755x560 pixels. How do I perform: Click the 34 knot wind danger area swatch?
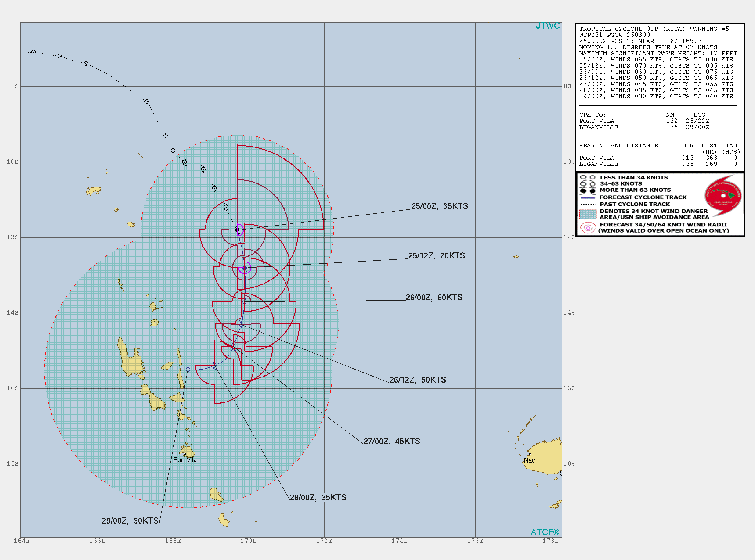[x=588, y=214]
